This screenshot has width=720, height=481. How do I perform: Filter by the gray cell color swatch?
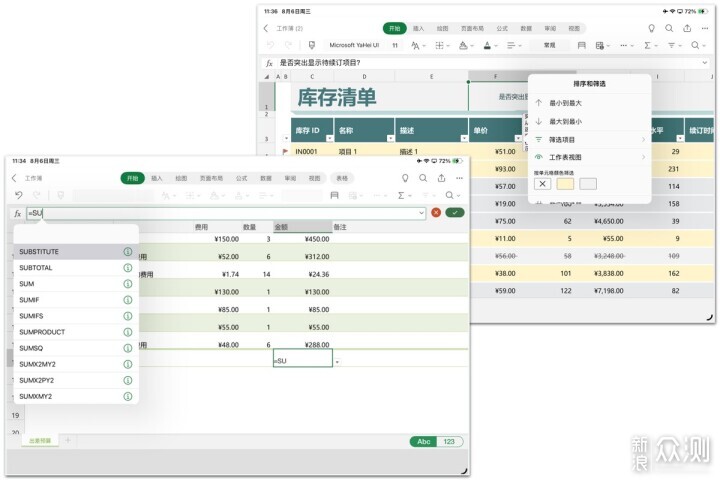(x=588, y=184)
